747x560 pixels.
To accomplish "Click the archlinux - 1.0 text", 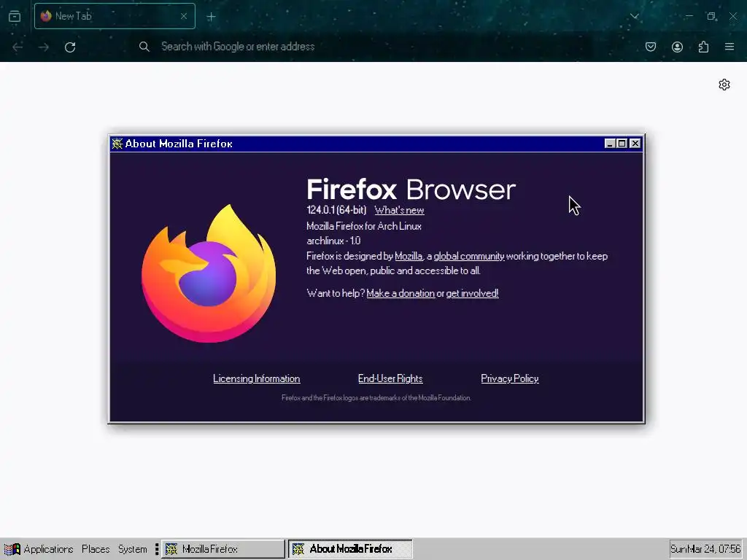I will pos(333,241).
